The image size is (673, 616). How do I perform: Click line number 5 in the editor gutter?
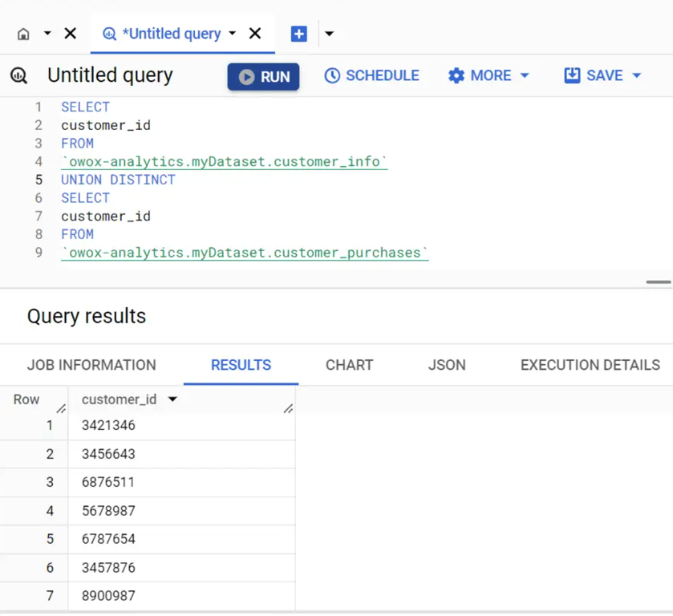(39, 180)
